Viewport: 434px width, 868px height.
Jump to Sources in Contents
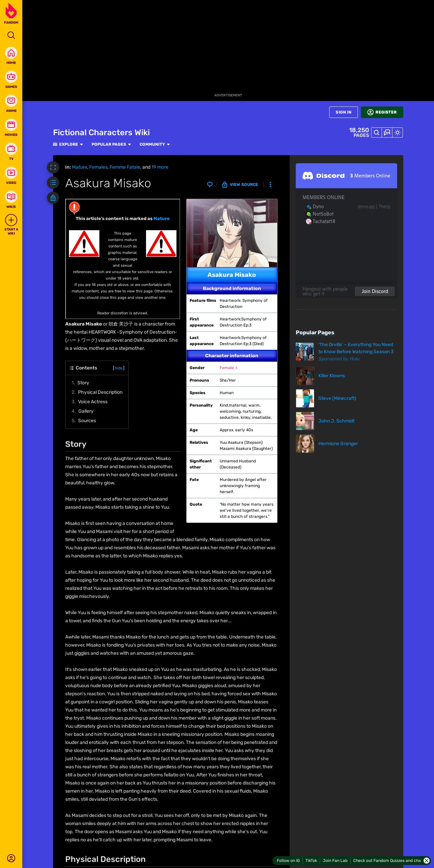[x=87, y=420]
